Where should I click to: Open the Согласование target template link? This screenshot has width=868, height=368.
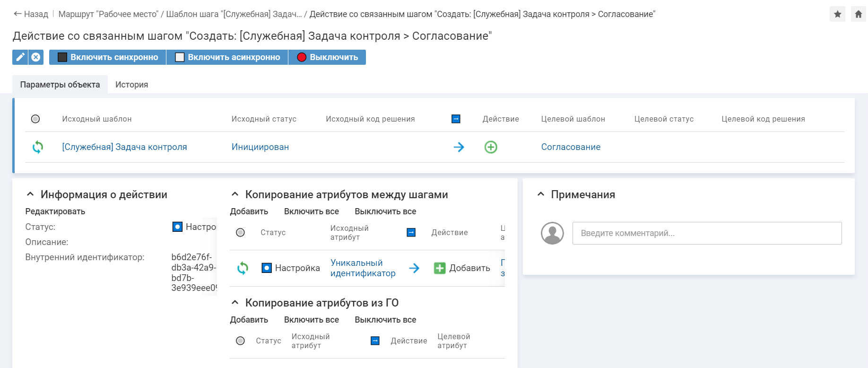(571, 147)
